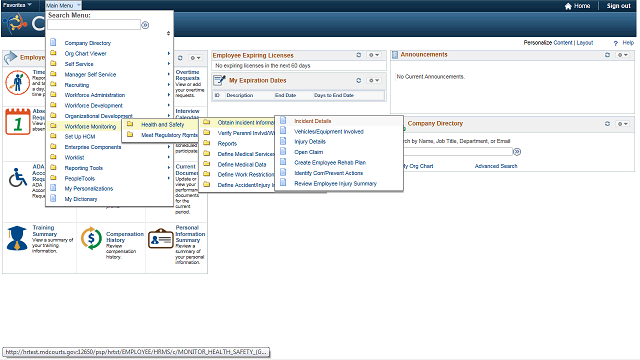Screen dimensions: 640x360
Task: Open Incident Details page
Action: click(313, 121)
